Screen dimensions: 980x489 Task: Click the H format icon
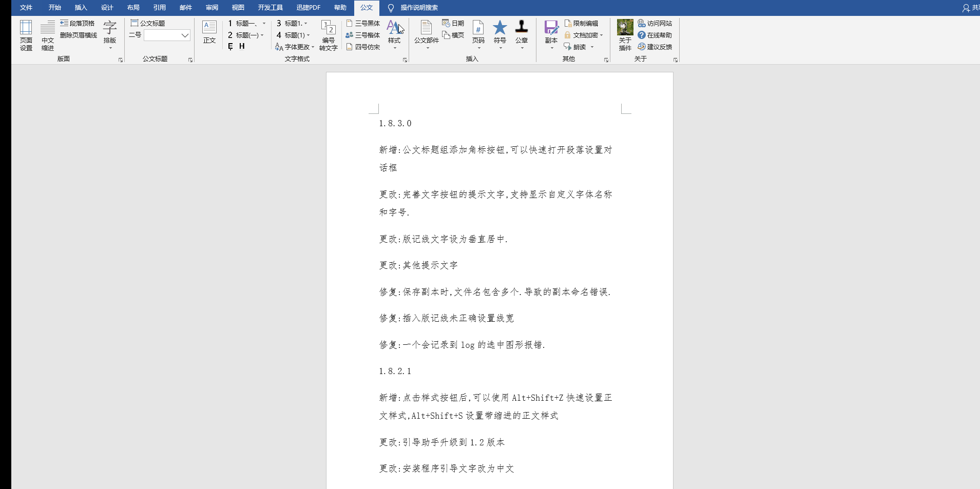[x=242, y=47]
